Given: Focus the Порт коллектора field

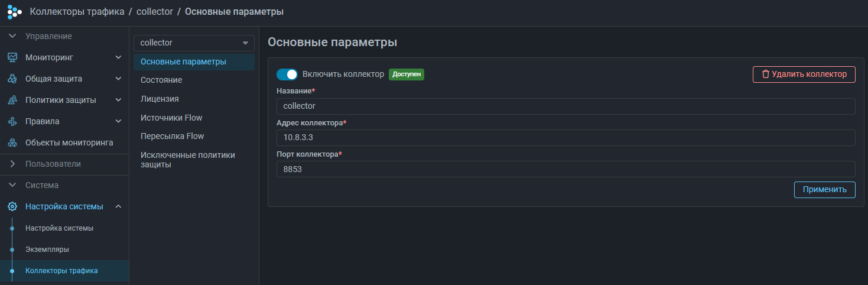Looking at the screenshot, I should pyautogui.click(x=565, y=169).
